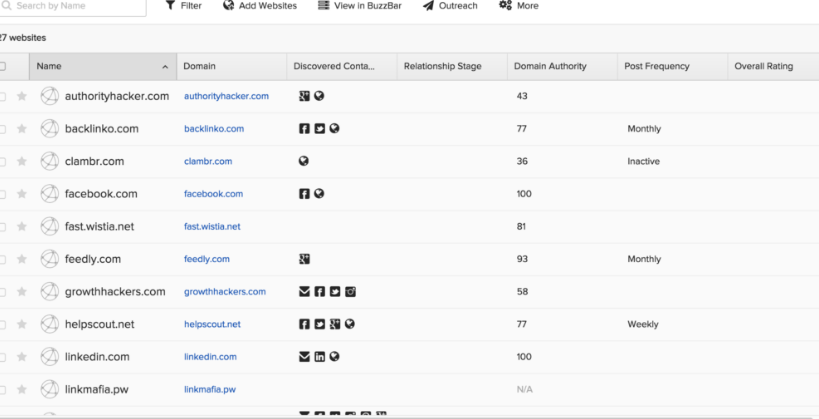Star the fast.wistia.net row
This screenshot has width=819, height=419.
(x=21, y=226)
